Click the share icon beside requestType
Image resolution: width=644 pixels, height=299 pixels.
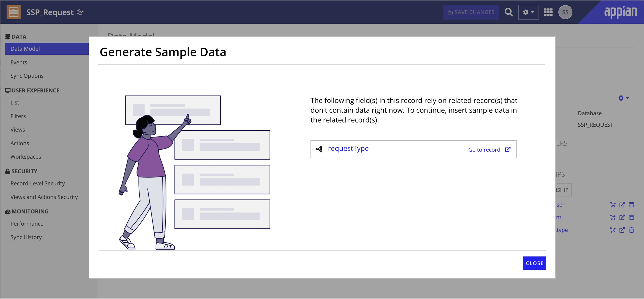click(x=319, y=149)
